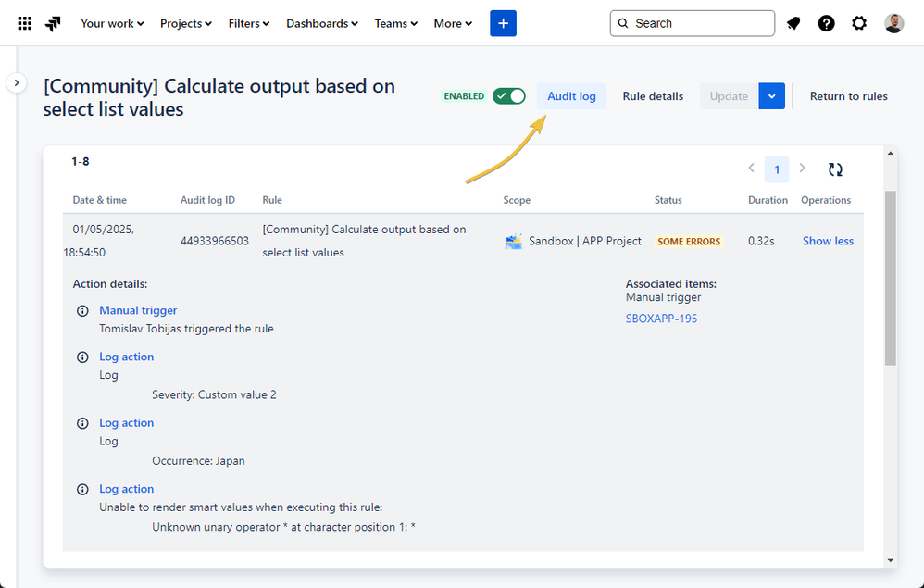Click Return to rules button
924x588 pixels.
848,96
